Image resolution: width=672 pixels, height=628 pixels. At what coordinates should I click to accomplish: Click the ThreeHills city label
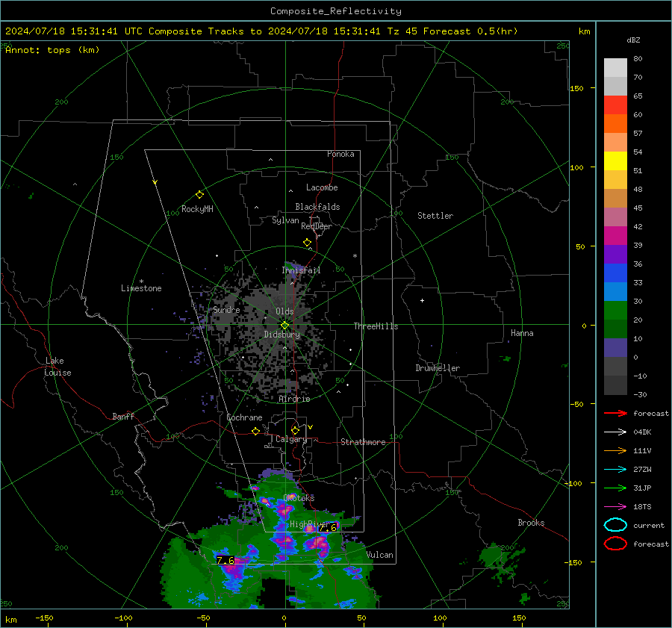pos(376,326)
